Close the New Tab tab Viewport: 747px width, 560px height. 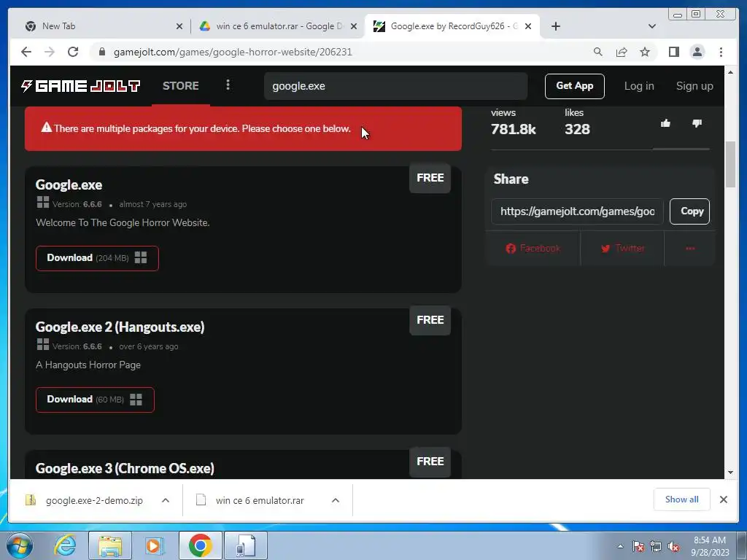click(179, 26)
